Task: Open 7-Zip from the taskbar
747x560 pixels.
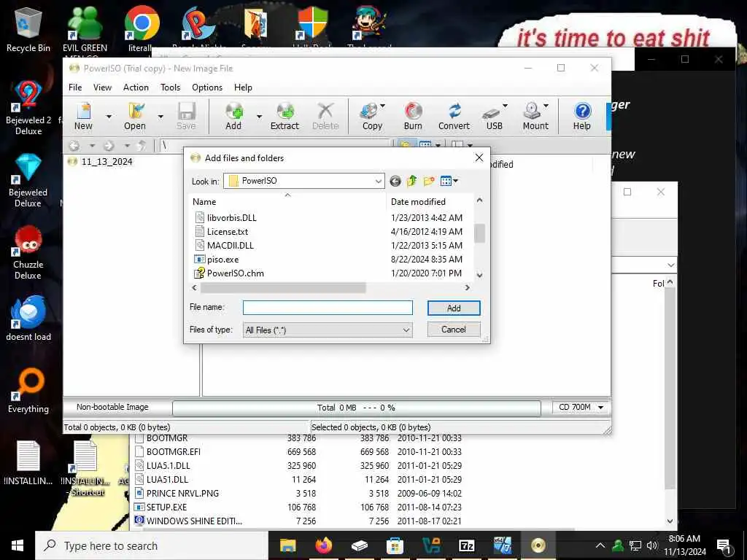Action: [x=466, y=545]
